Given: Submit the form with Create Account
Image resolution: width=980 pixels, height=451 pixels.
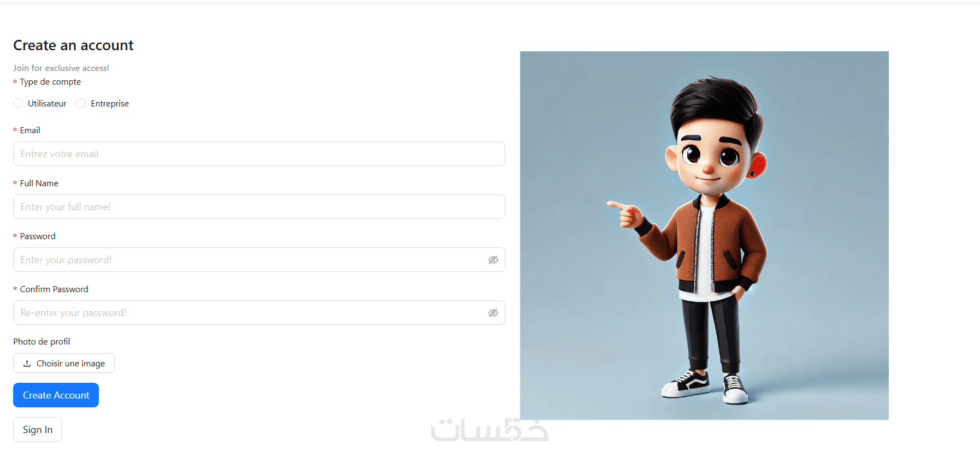Looking at the screenshot, I should (x=56, y=395).
